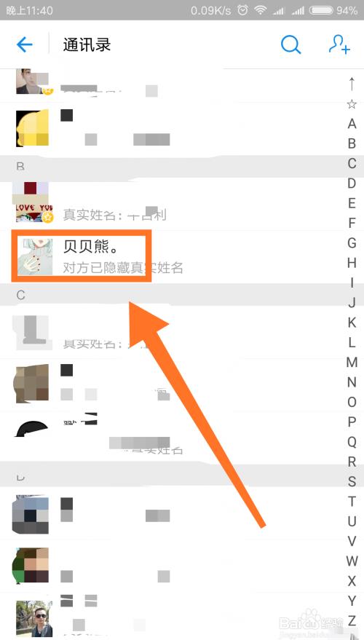
Task: Tap the 通讯录 page title
Action: pos(87,44)
